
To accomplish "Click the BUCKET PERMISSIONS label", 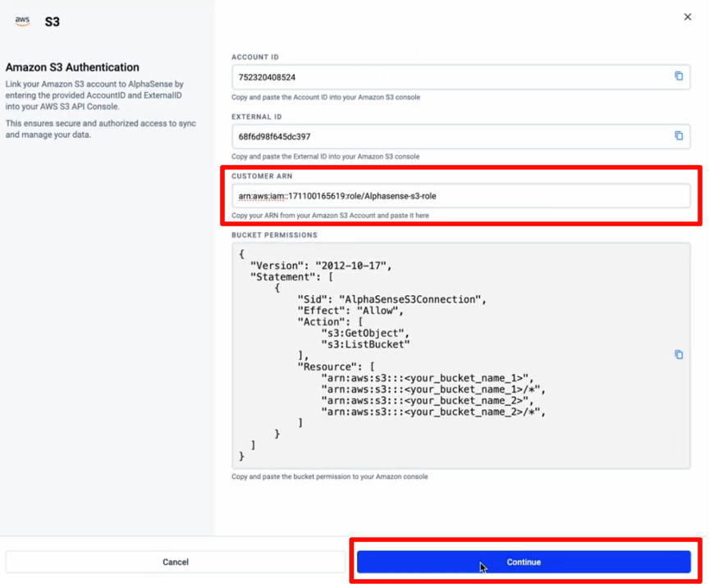I will point(274,235).
